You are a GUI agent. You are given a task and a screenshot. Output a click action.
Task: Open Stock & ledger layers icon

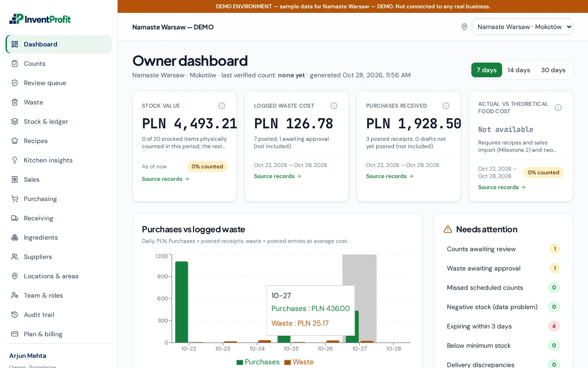click(15, 121)
